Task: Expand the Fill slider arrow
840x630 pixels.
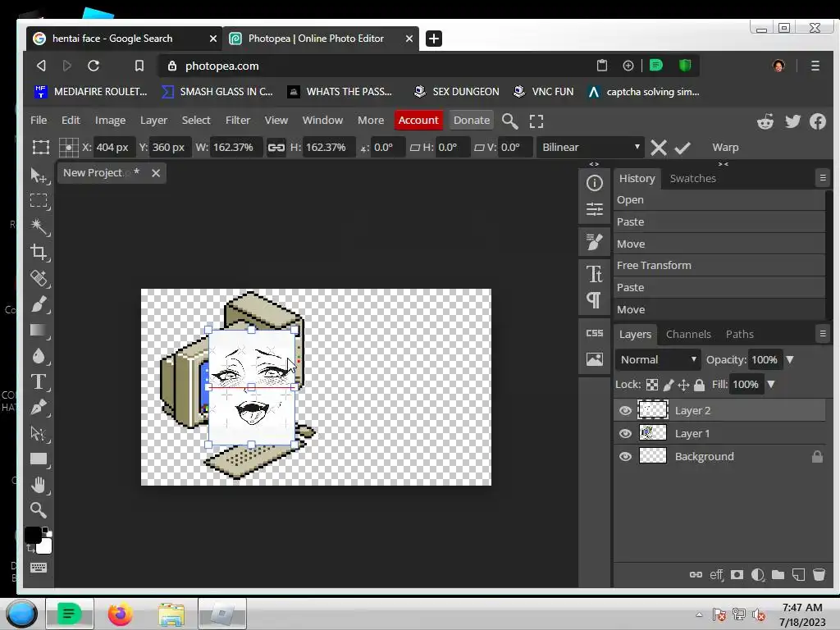Action: (771, 384)
